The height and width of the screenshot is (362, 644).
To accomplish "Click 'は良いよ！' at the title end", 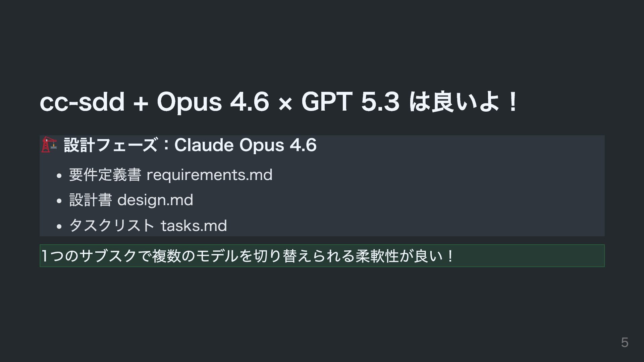I will (464, 102).
